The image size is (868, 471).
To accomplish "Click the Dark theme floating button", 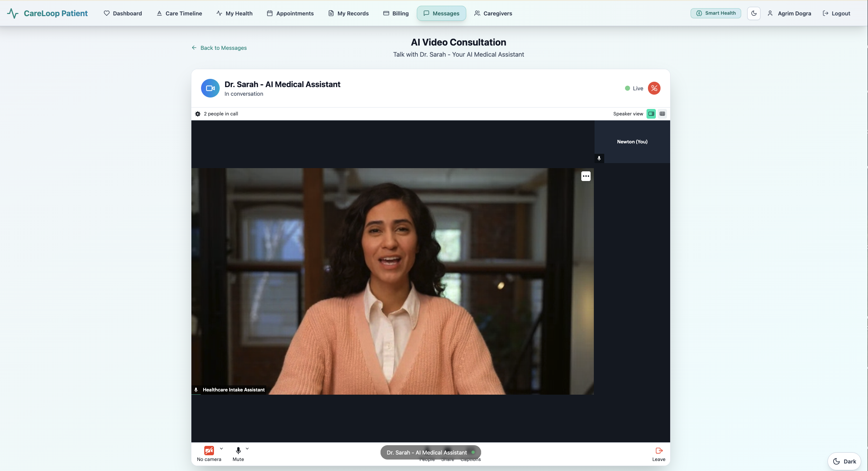I will pyautogui.click(x=844, y=461).
